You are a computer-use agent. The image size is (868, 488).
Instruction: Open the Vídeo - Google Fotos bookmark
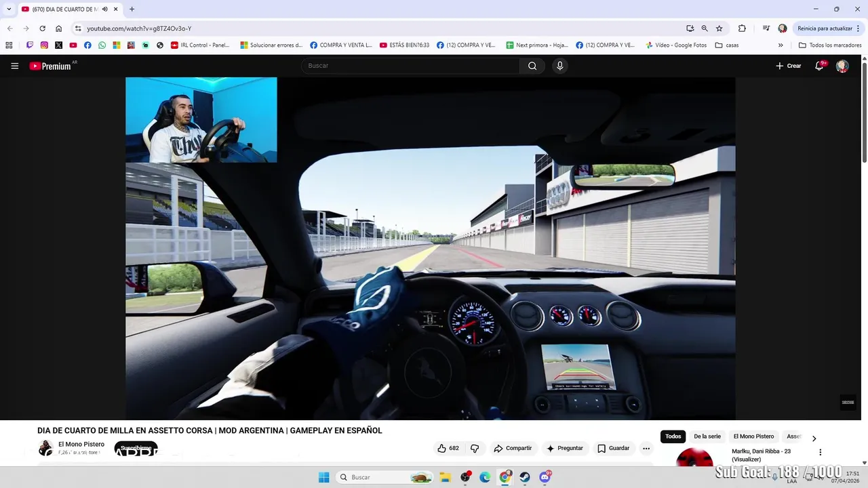676,45
